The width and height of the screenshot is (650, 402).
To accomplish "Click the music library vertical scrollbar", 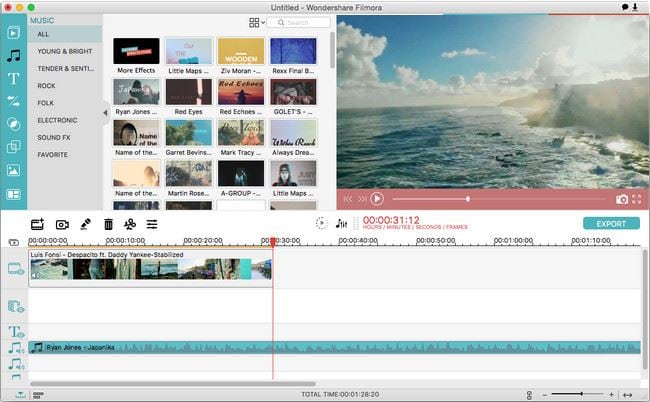I will [x=332, y=50].
